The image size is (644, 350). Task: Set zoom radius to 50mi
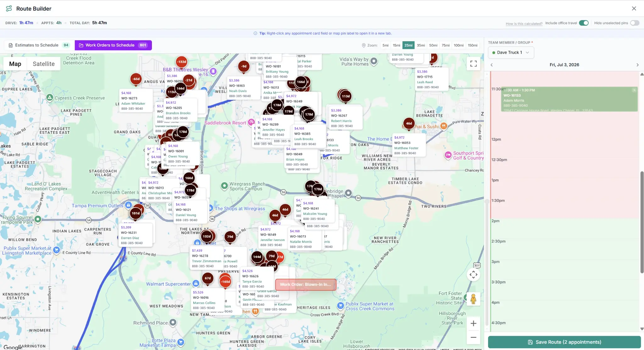(x=433, y=45)
